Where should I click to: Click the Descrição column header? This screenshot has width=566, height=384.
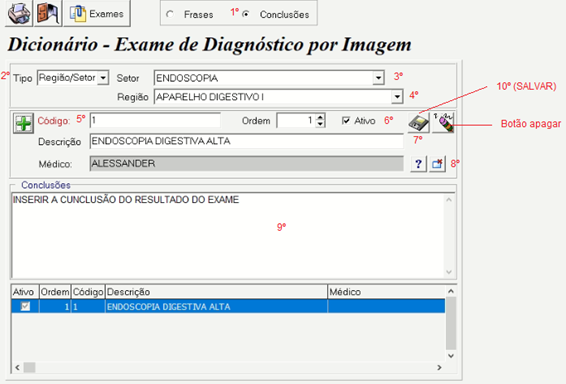tap(216, 292)
